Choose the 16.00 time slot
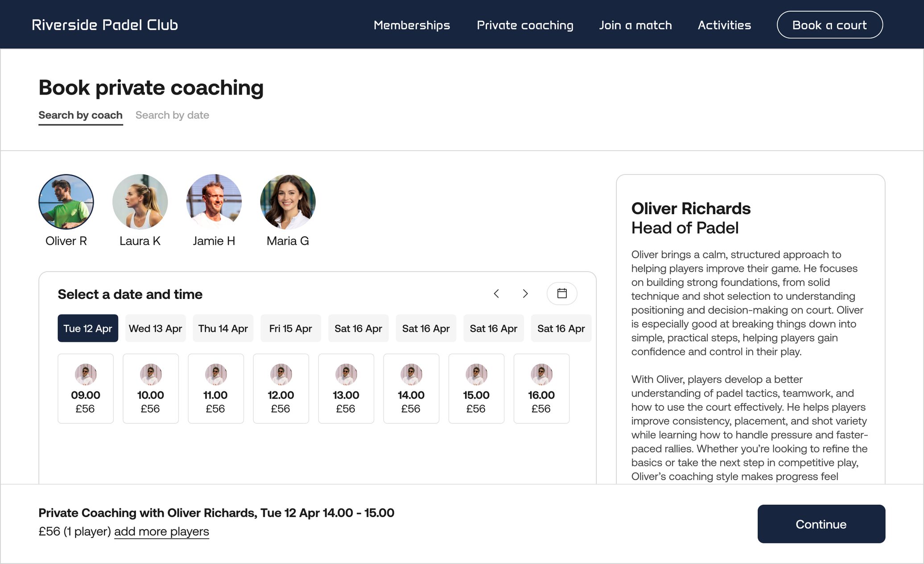This screenshot has height=564, width=924. click(x=541, y=389)
